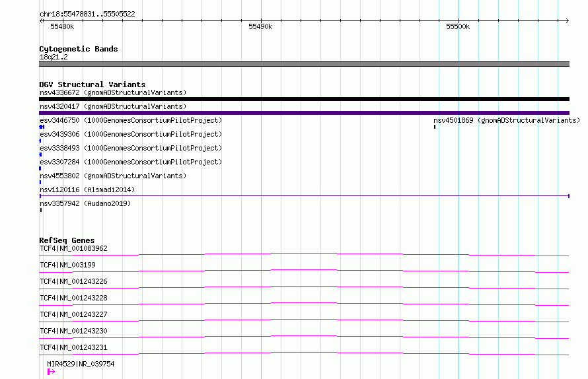Select the DGV Structural Variants track title
This screenshot has width=588, height=379.
coord(92,85)
